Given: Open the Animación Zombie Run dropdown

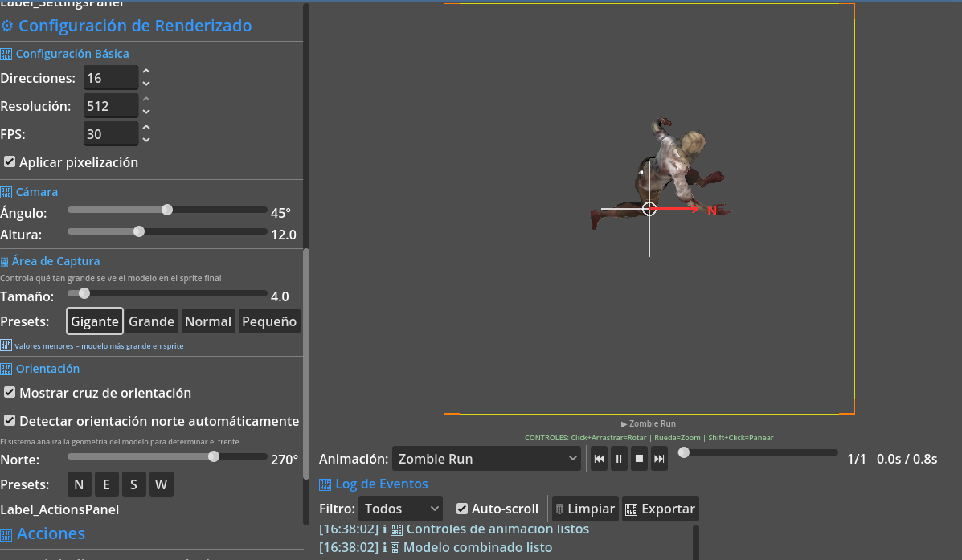Looking at the screenshot, I should [x=486, y=459].
